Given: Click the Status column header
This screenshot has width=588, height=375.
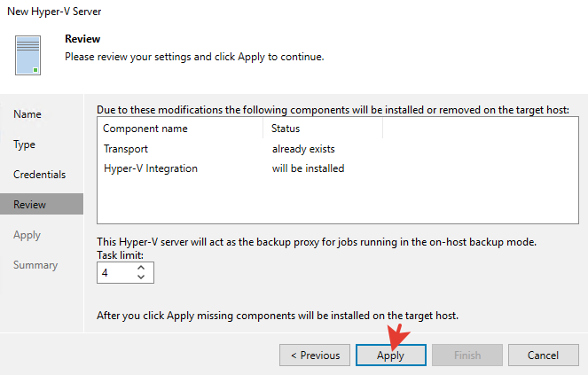Looking at the screenshot, I should pos(286,129).
